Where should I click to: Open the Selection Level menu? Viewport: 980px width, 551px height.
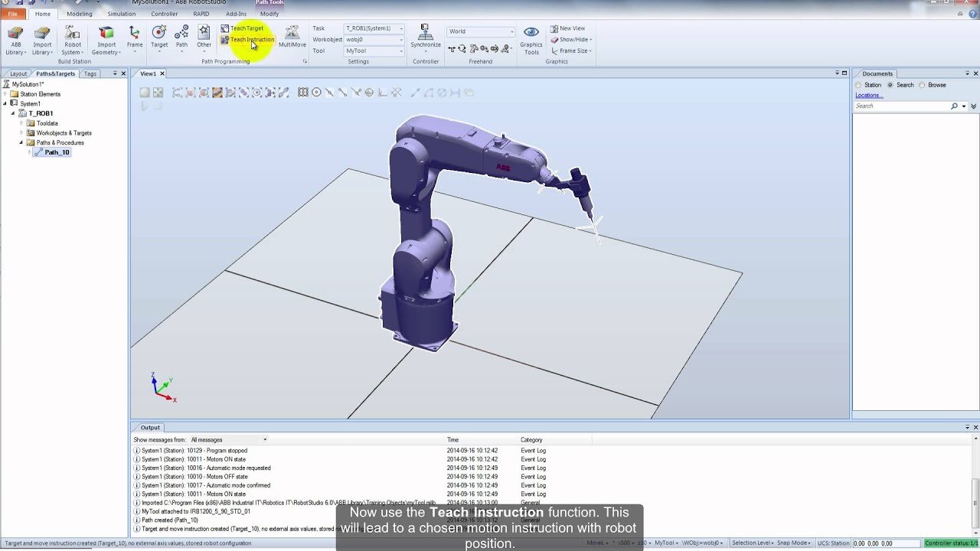click(752, 543)
